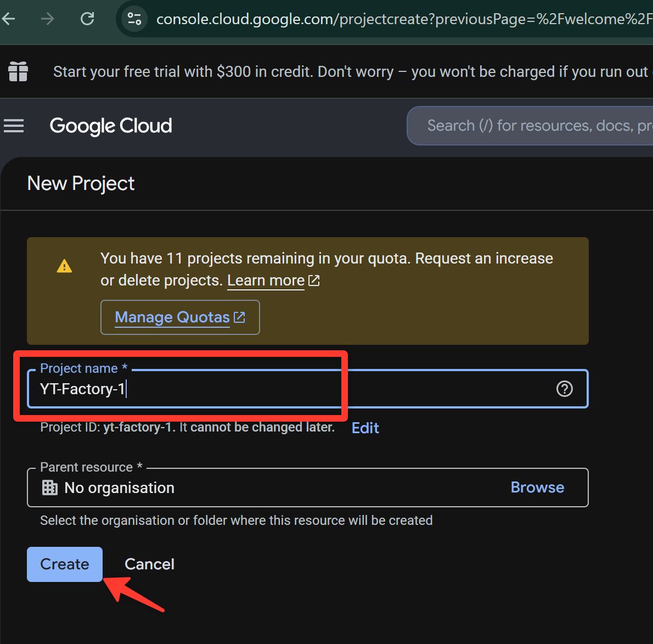Screen dimensions: 653x644
Task: Reload the page with refresh icon
Action: point(87,19)
